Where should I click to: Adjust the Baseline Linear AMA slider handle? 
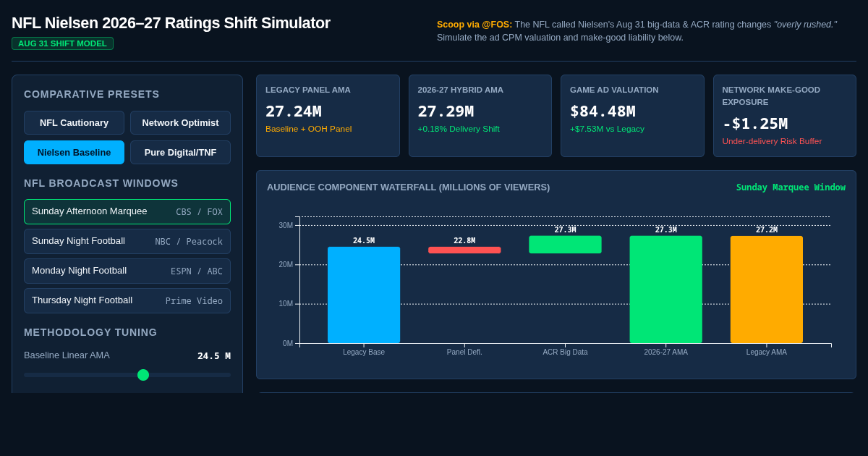click(x=143, y=375)
